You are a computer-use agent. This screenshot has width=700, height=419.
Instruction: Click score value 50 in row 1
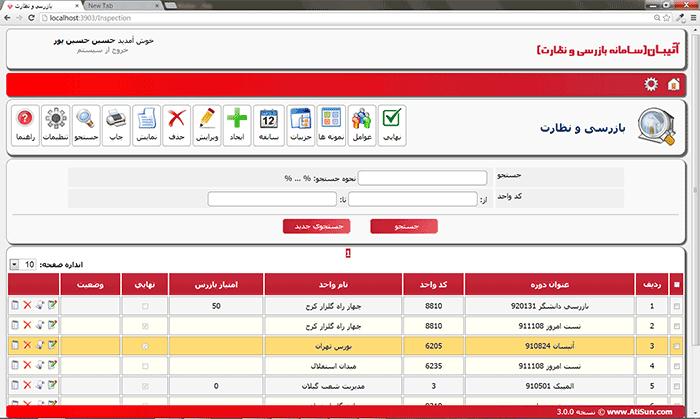click(x=216, y=306)
